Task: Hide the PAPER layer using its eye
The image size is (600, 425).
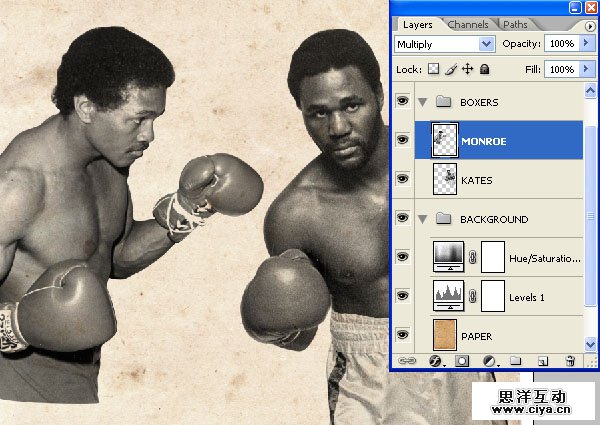Action: (x=403, y=335)
